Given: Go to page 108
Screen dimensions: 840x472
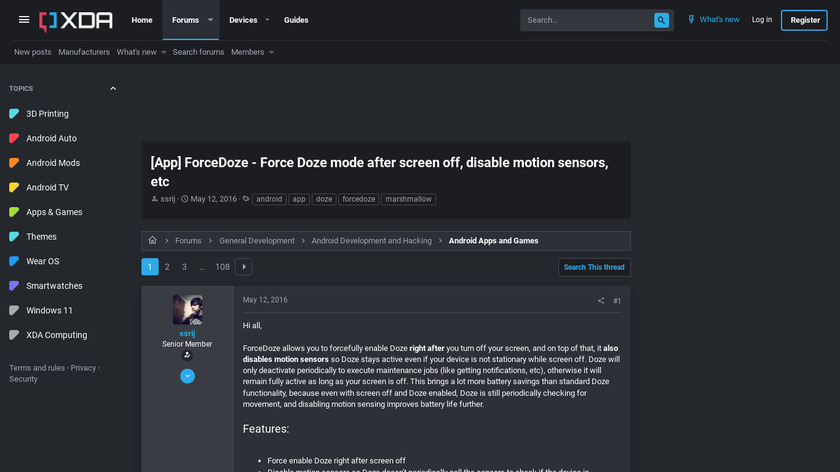Looking at the screenshot, I should tap(222, 267).
